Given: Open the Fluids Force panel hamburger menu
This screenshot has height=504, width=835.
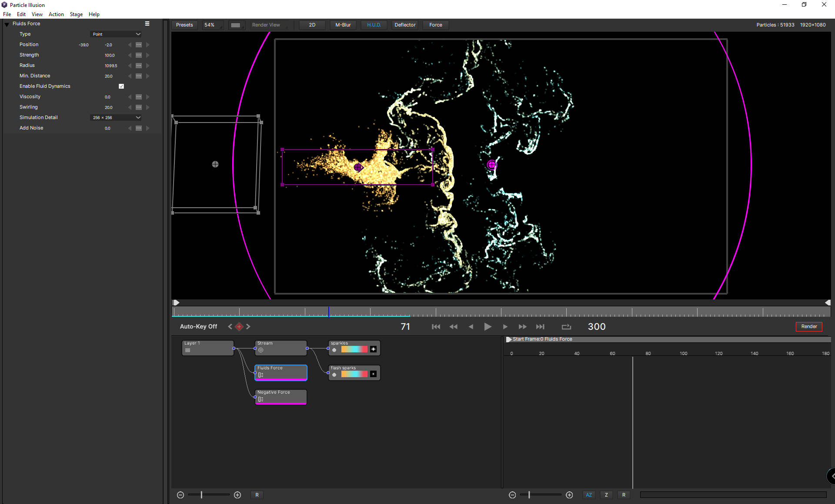Looking at the screenshot, I should [x=147, y=23].
